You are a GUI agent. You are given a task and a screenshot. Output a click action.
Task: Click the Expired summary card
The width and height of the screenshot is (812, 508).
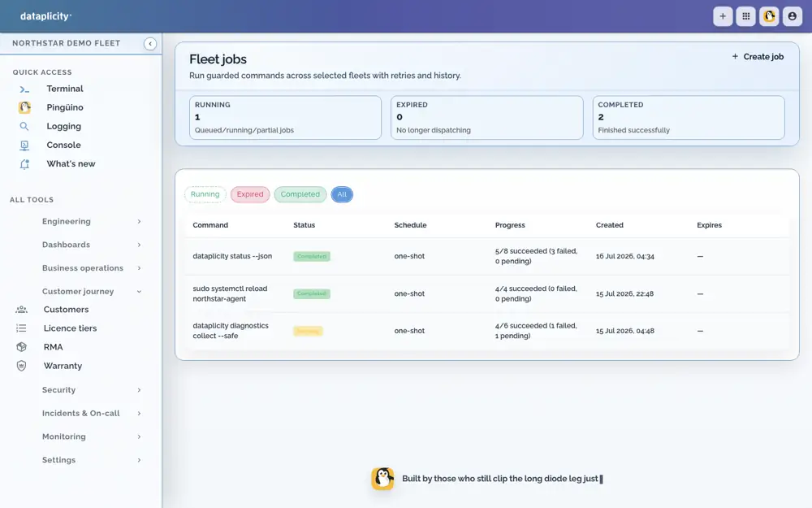click(486, 117)
